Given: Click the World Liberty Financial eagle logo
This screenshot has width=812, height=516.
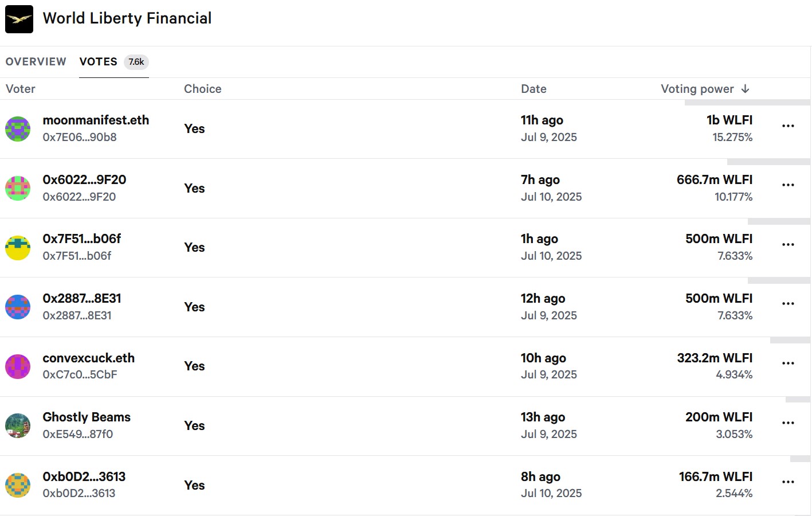Looking at the screenshot, I should pos(19,19).
